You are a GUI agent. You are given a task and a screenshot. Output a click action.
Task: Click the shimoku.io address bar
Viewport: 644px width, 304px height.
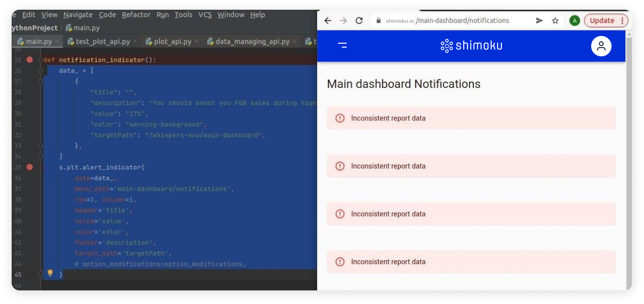pos(447,20)
